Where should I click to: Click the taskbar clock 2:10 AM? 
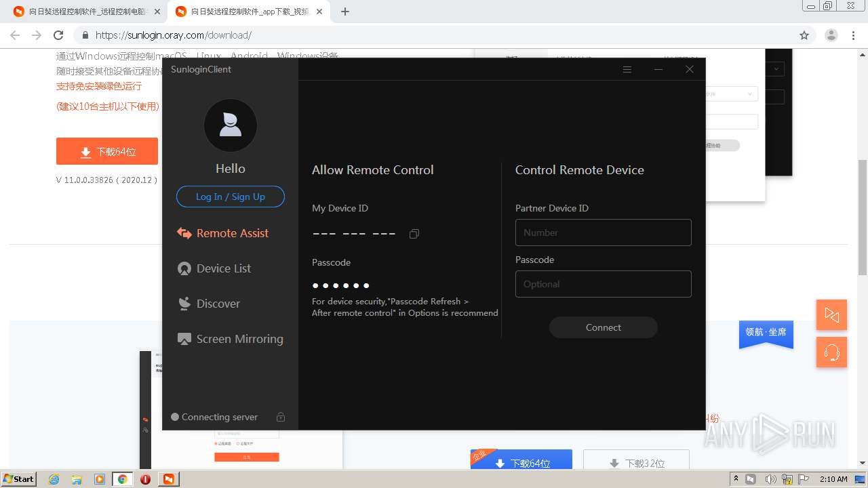pos(833,479)
